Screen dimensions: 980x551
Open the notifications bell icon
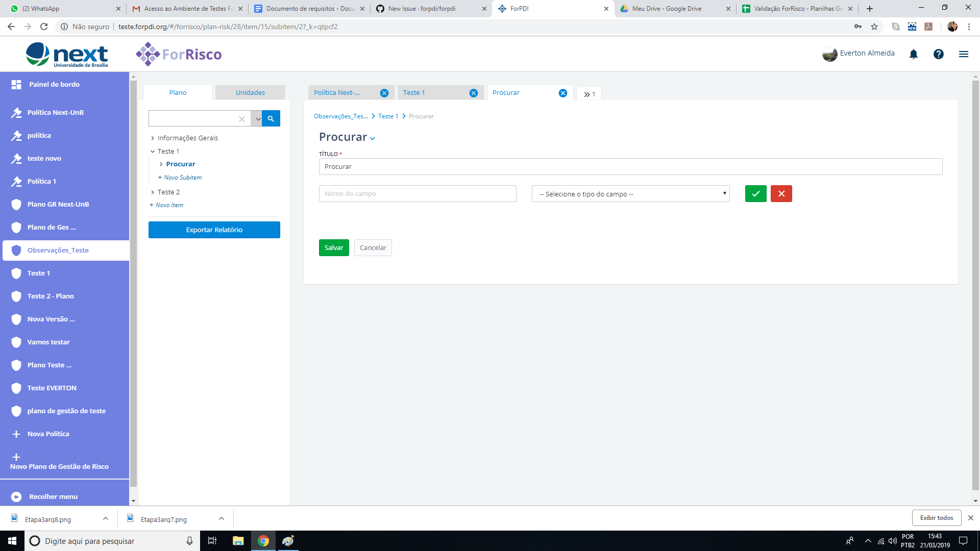pos(914,54)
